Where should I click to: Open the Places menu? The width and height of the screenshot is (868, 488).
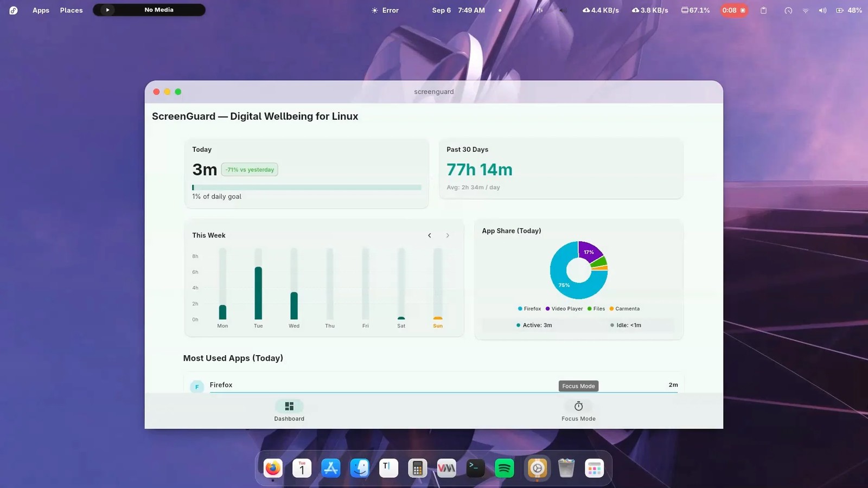(x=72, y=10)
